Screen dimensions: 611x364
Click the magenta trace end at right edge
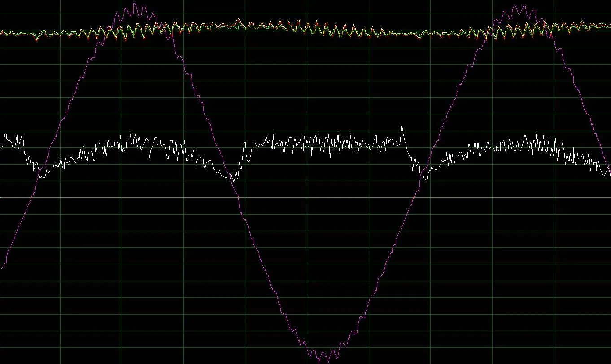click(x=609, y=166)
